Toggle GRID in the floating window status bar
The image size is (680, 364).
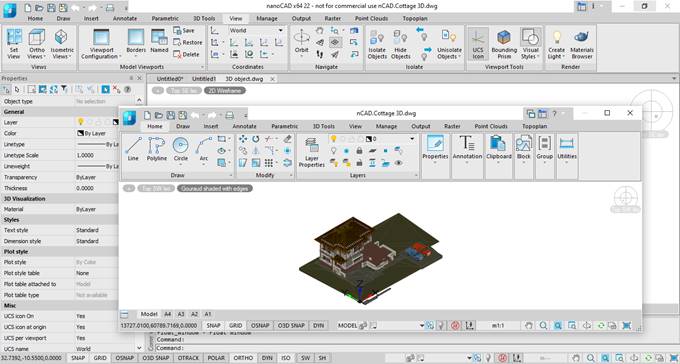tap(235, 325)
